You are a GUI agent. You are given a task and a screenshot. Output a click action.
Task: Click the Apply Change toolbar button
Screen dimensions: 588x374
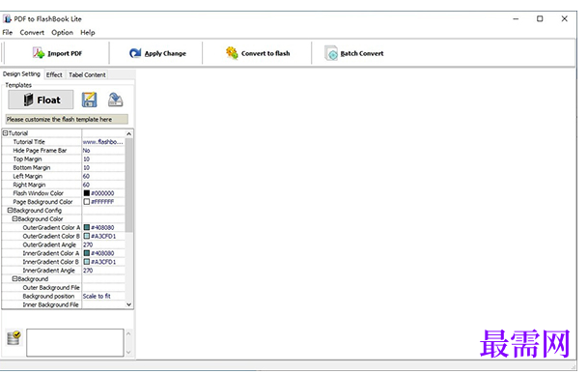coord(157,53)
